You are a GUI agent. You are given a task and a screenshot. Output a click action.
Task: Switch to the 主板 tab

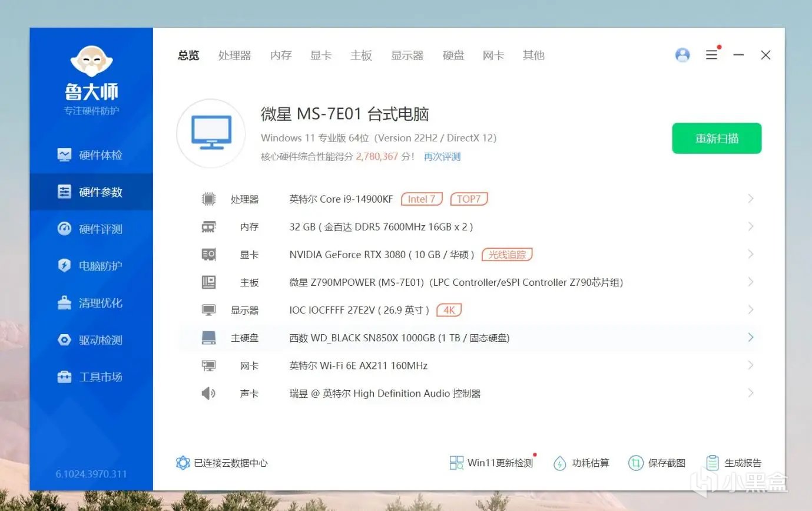coord(362,55)
